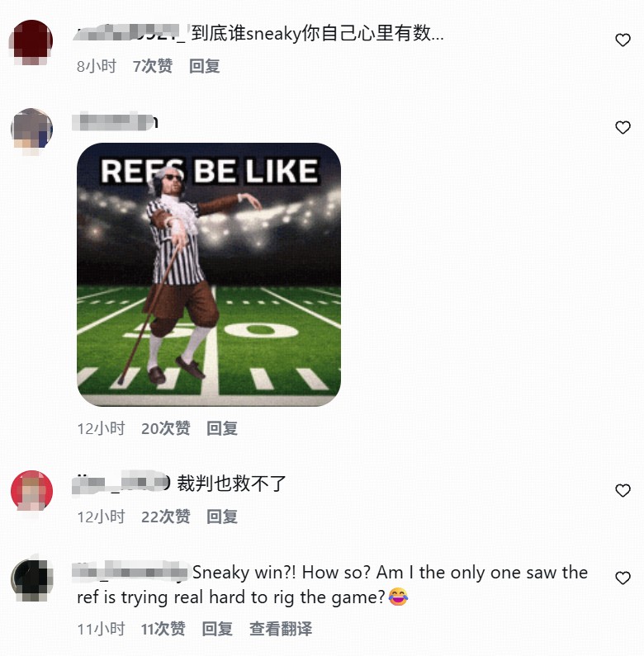Like the 'Sneaky win?!' English comment
The height and width of the screenshot is (656, 644).
coord(623,578)
